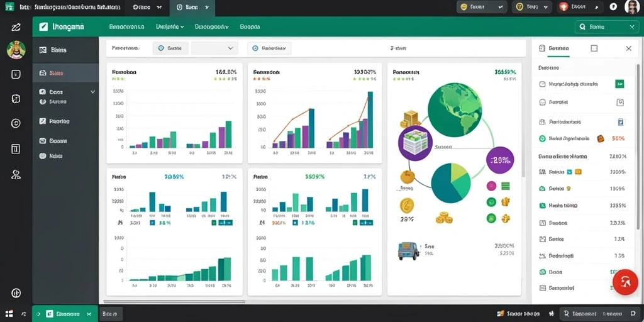The width and height of the screenshot is (644, 322).
Task: Switch to the second right-panel tab with square icon
Action: click(594, 48)
